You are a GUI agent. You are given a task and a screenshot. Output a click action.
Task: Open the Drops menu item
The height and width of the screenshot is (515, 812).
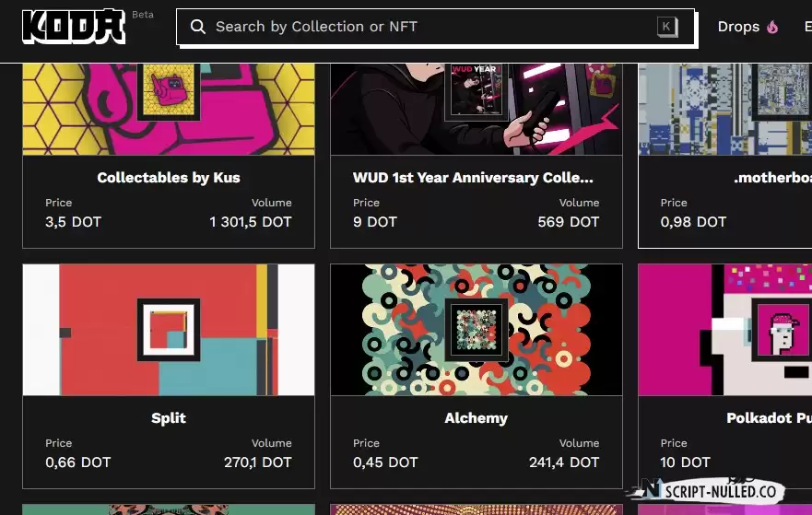[738, 27]
